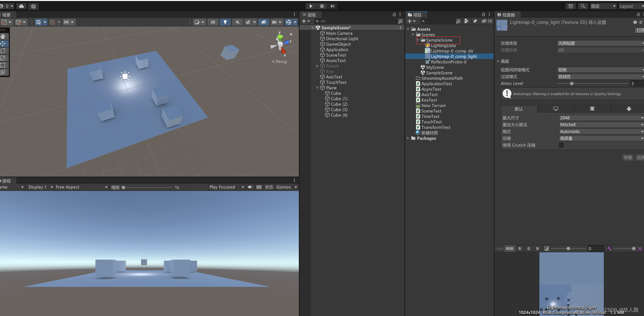
Task: Select Cube (3) in Hierarchy
Action: click(339, 110)
